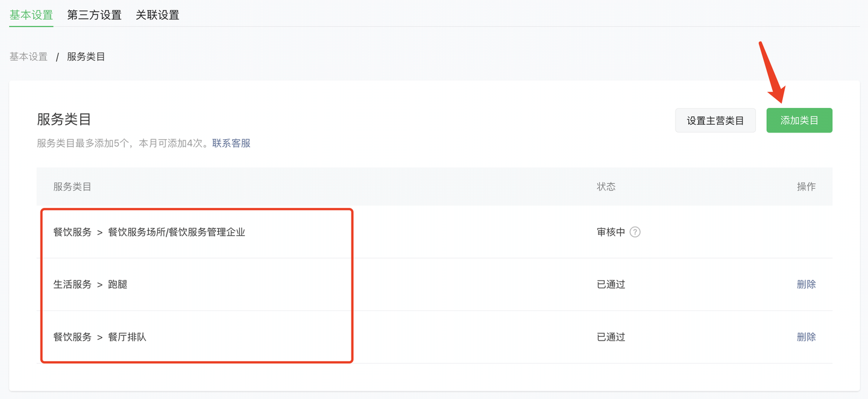Click the 操作 column header

tap(807, 187)
